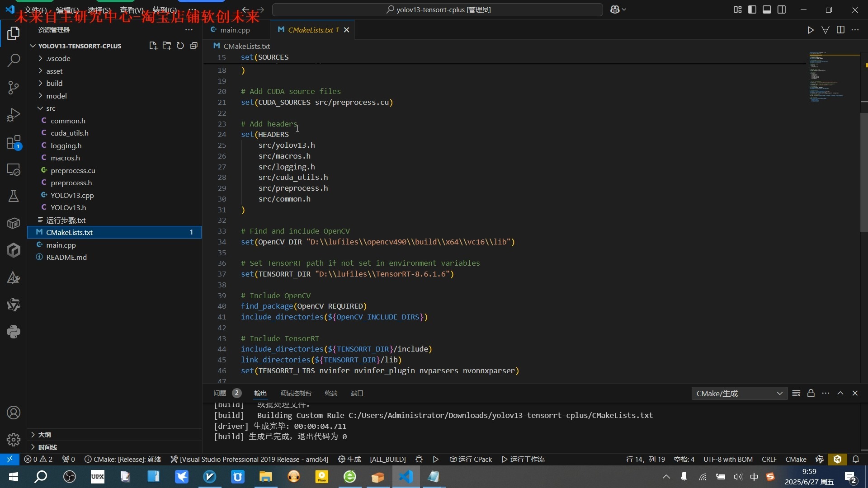Open the Testing beaker view

point(13,196)
